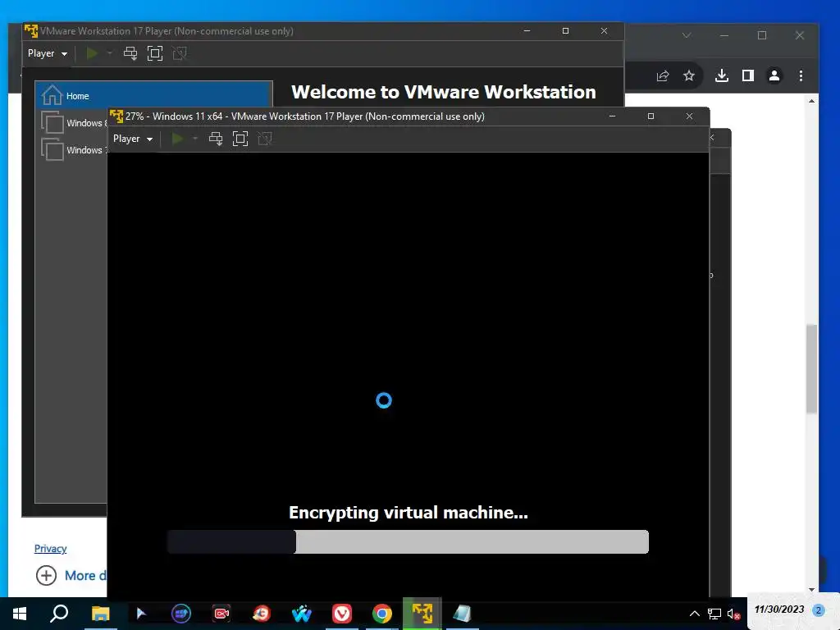Click Send Ctrl+Alt+Del icon in back VMware window
Screen dimensions: 840x630
(x=130, y=53)
